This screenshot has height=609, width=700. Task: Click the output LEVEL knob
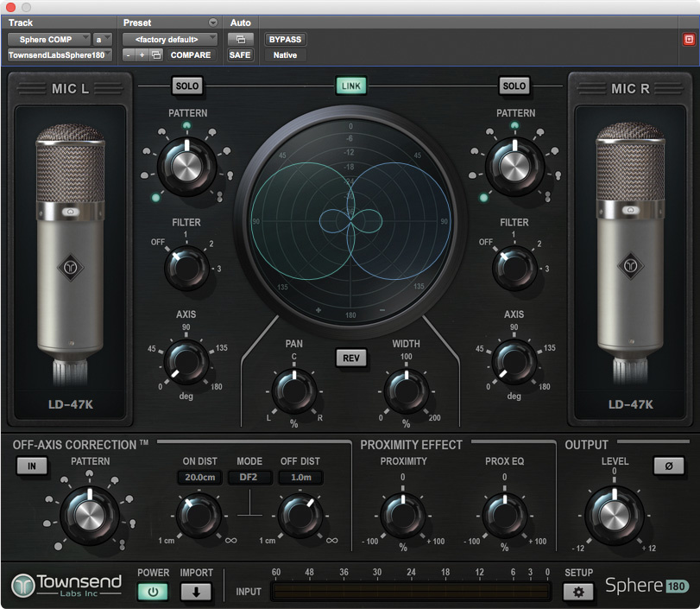click(615, 515)
